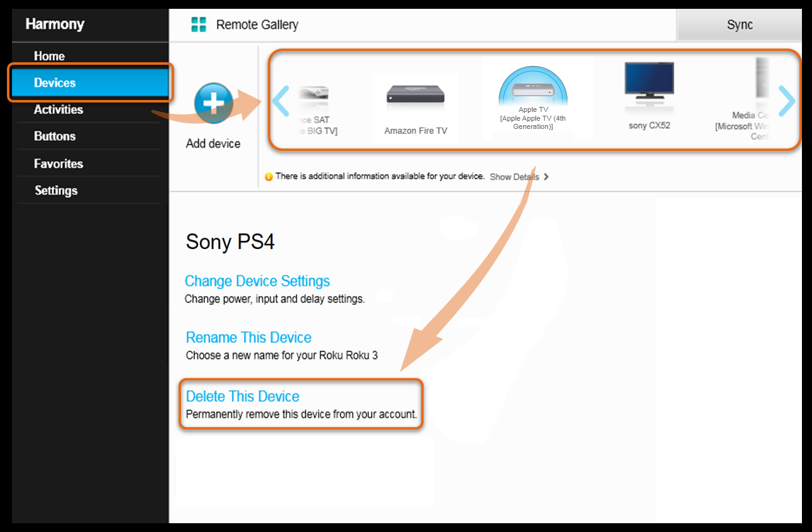Go to the Favorites section
Image resolution: width=812 pixels, height=532 pixels.
click(x=59, y=163)
